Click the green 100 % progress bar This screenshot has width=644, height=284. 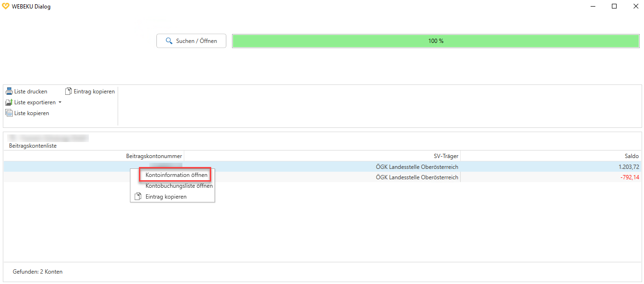[435, 41]
